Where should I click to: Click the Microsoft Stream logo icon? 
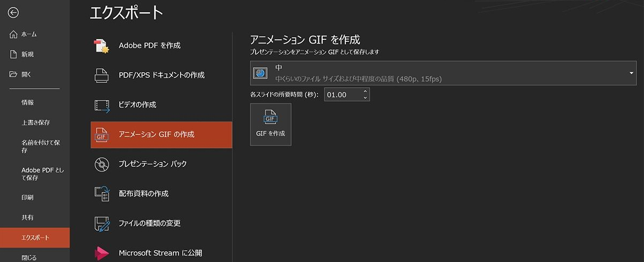102,253
